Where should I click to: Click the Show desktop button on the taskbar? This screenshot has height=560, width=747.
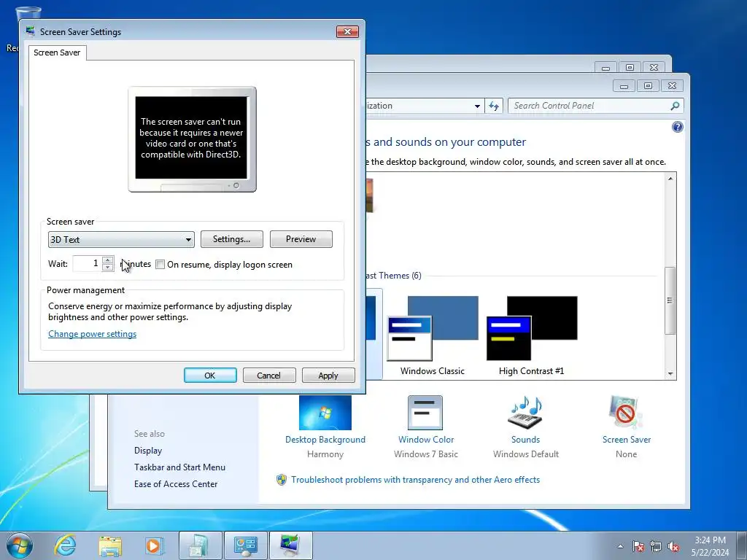point(742,545)
